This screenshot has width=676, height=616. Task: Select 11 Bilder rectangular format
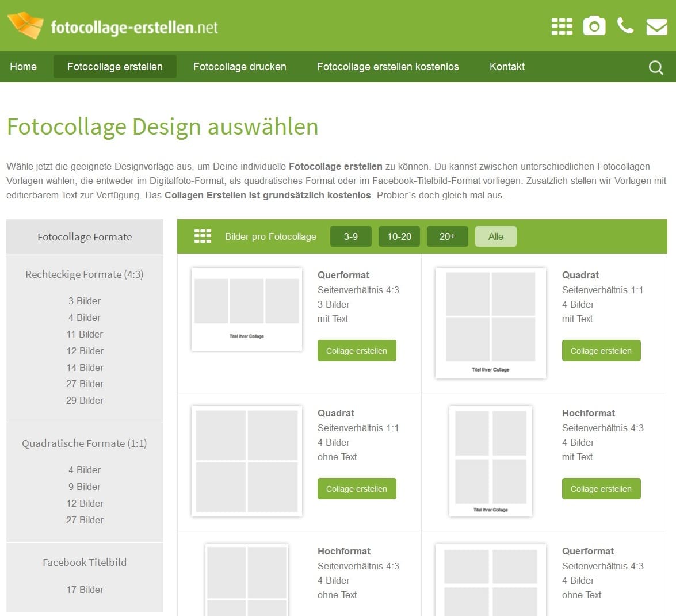pyautogui.click(x=85, y=334)
